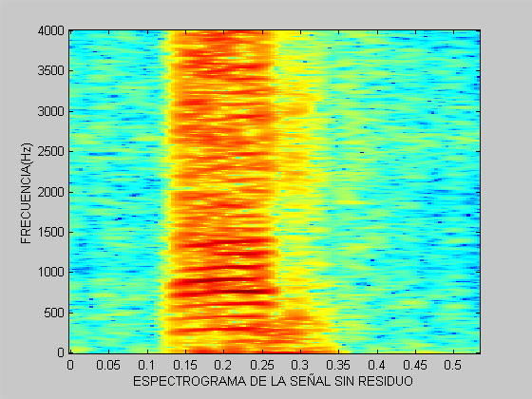Click the 1000 frequency tick label
Viewport: 532px width, 399px height.
[51, 272]
